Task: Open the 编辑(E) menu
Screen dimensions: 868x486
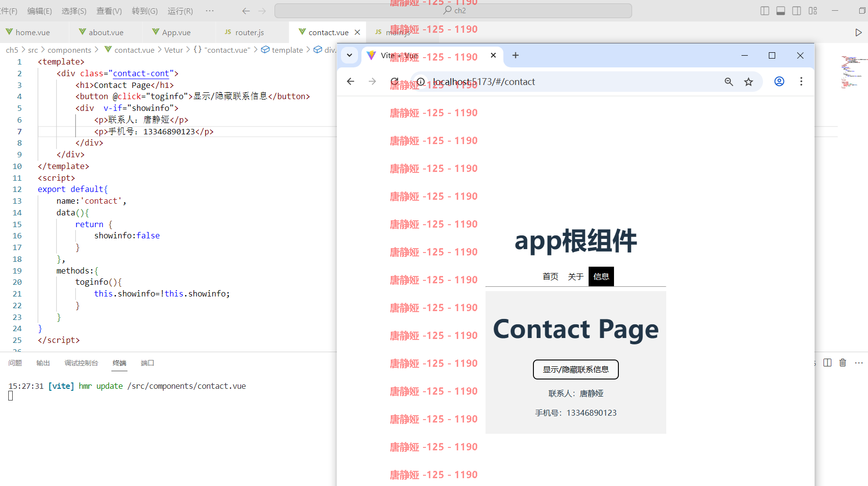Action: [40, 11]
